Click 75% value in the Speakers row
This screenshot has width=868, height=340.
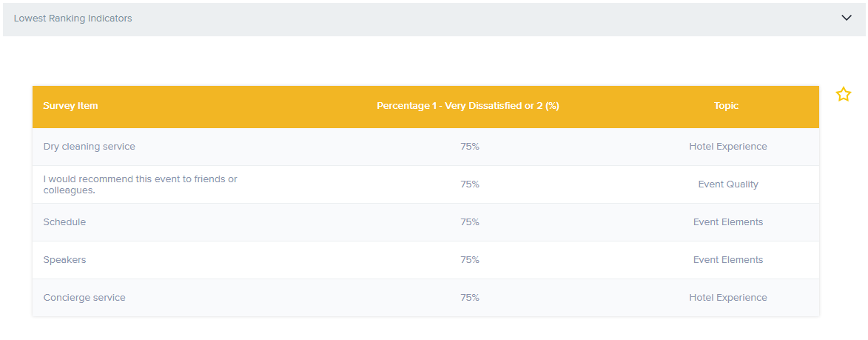(x=469, y=260)
